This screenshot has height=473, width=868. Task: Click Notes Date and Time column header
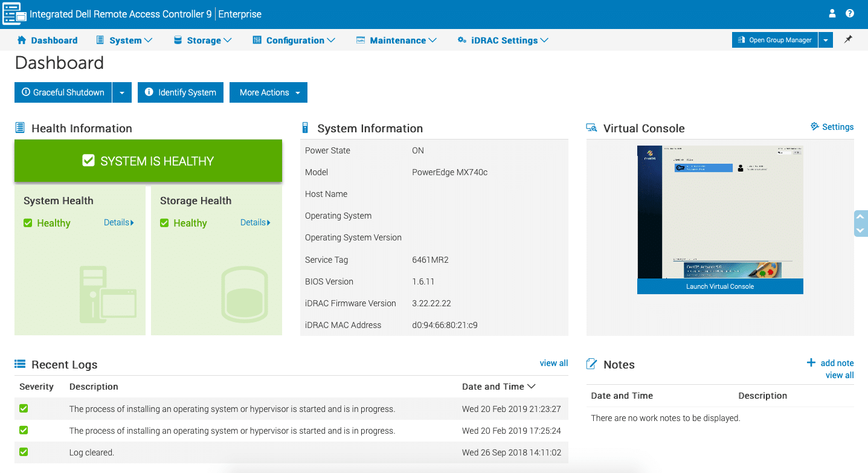pyautogui.click(x=622, y=396)
